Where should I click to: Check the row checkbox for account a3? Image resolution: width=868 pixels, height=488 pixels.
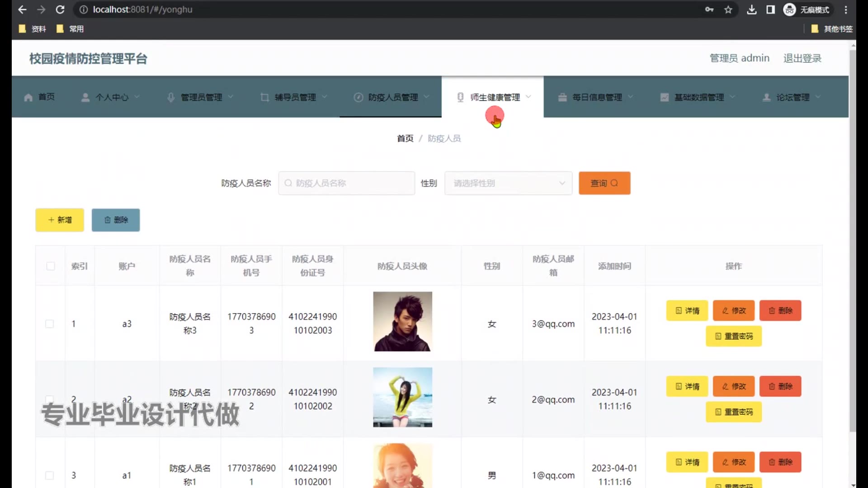click(50, 324)
